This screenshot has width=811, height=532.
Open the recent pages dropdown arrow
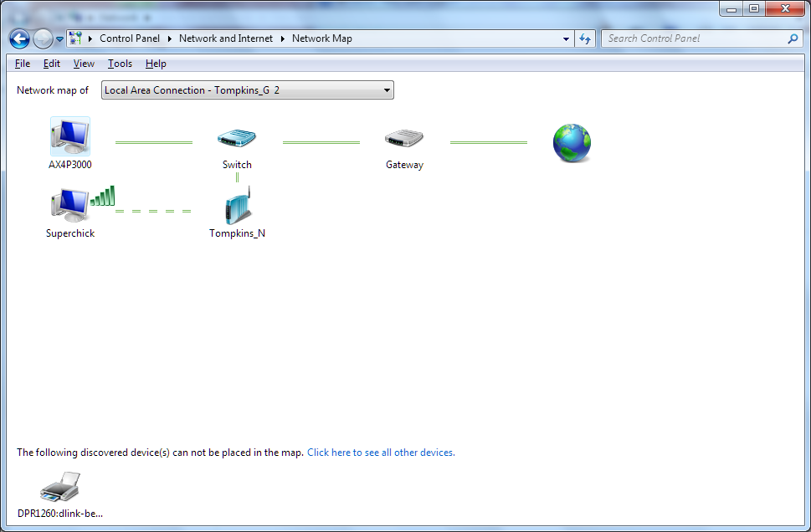tap(59, 39)
